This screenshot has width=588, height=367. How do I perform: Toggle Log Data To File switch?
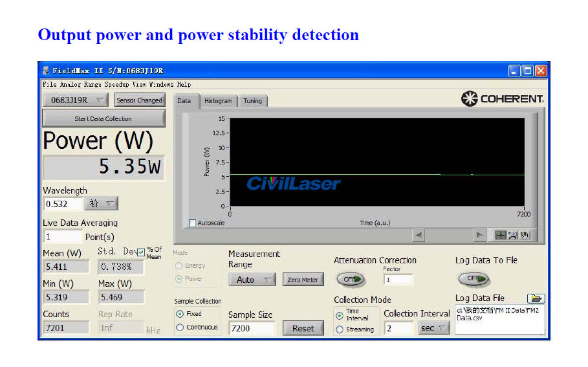473,279
